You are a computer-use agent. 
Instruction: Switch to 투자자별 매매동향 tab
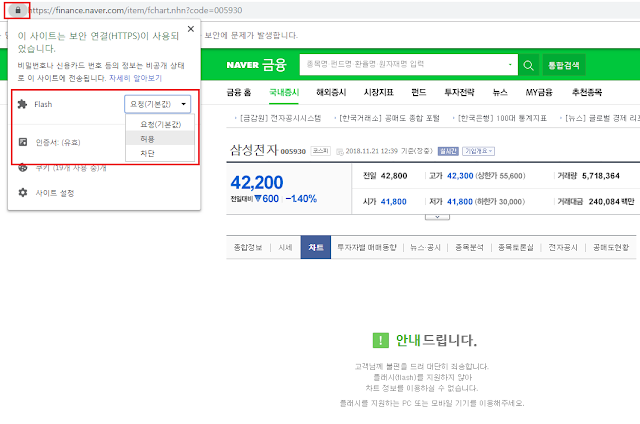point(367,247)
